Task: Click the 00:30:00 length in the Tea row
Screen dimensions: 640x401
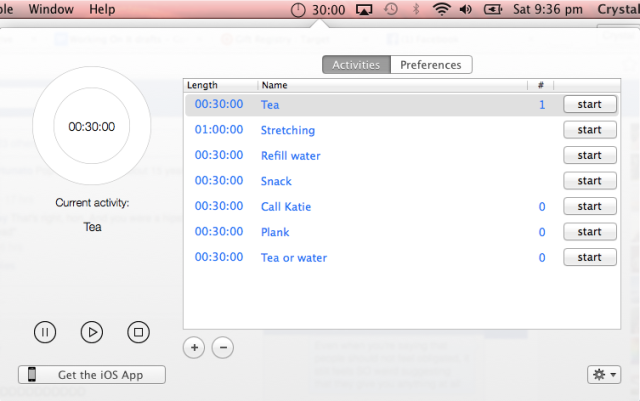Action: (x=219, y=104)
